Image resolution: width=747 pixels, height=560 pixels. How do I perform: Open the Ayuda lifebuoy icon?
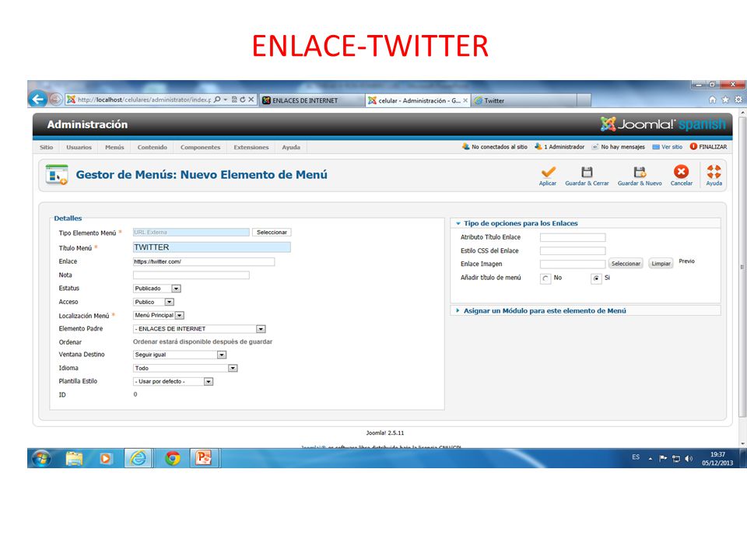(714, 171)
